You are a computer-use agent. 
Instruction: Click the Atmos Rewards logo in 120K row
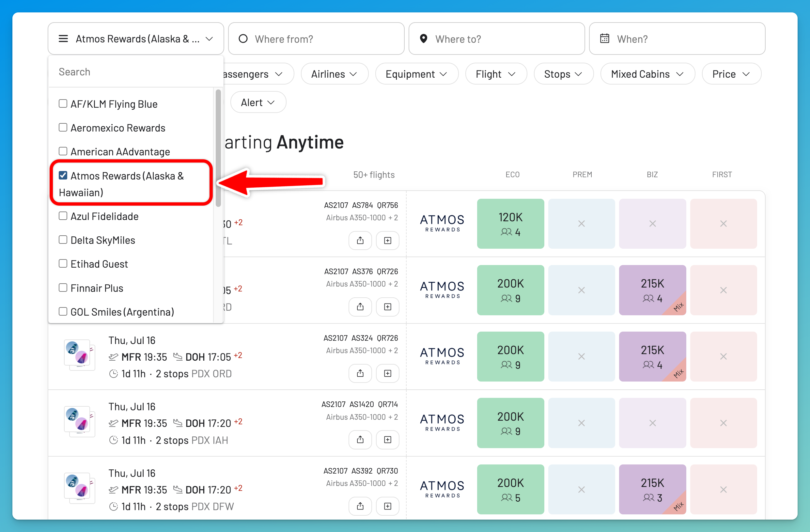pos(442,223)
